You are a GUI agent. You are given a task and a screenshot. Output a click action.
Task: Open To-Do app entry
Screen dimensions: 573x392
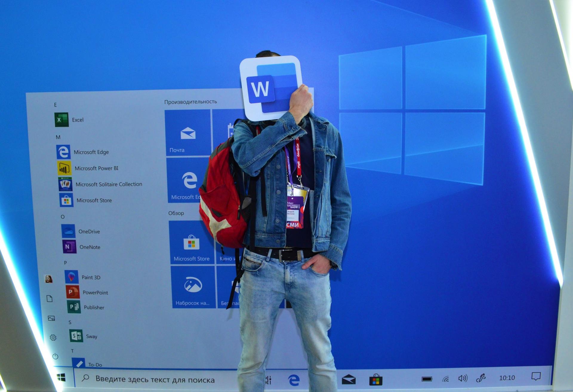coord(87,363)
